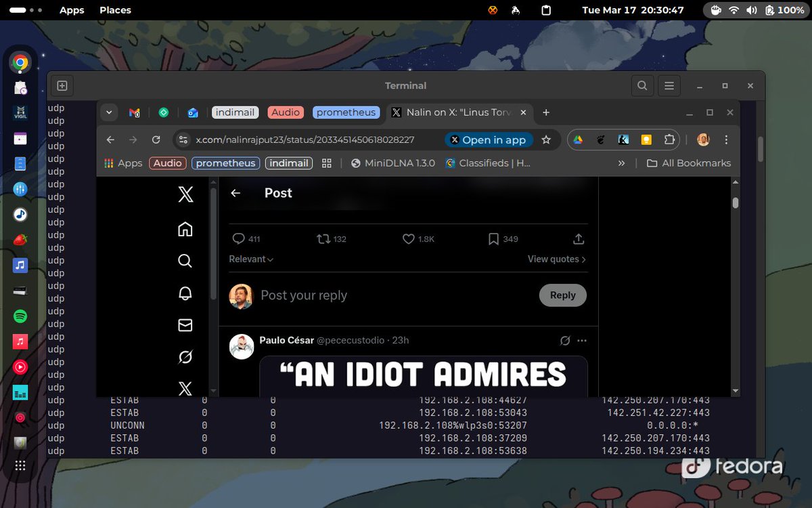Open the Apps bookmarks shortcut
This screenshot has height=508, width=812.
[123, 163]
